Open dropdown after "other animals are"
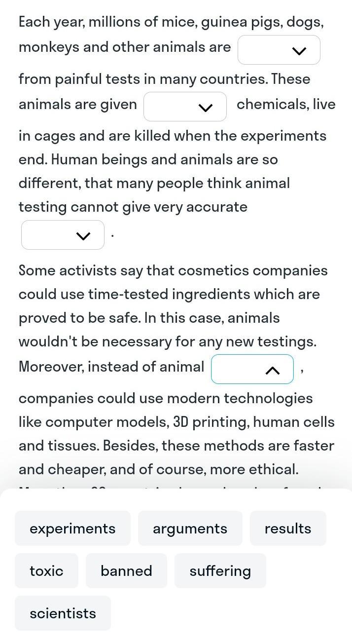Image resolution: width=352 pixels, height=644 pixels. 279,50
